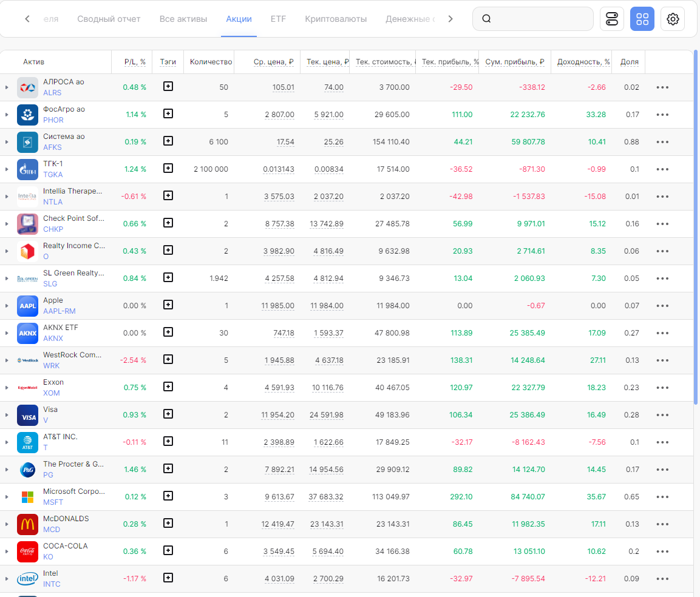The height and width of the screenshot is (597, 700).
Task: Expand the Система ао row
Action: tap(7, 142)
